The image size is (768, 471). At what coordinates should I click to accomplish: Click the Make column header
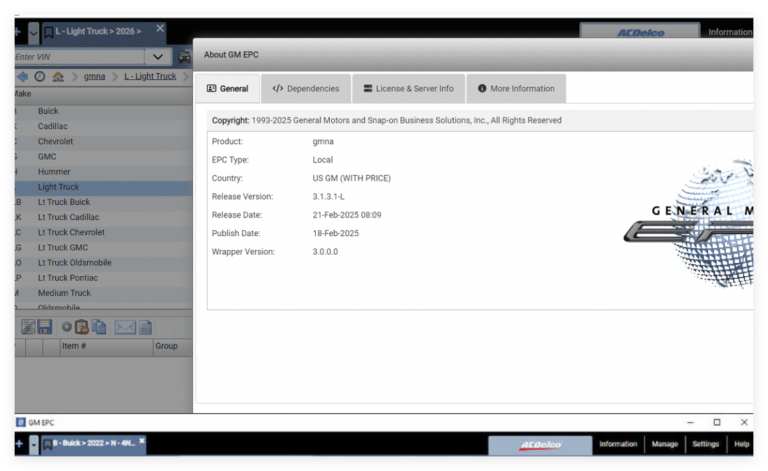[x=103, y=94]
